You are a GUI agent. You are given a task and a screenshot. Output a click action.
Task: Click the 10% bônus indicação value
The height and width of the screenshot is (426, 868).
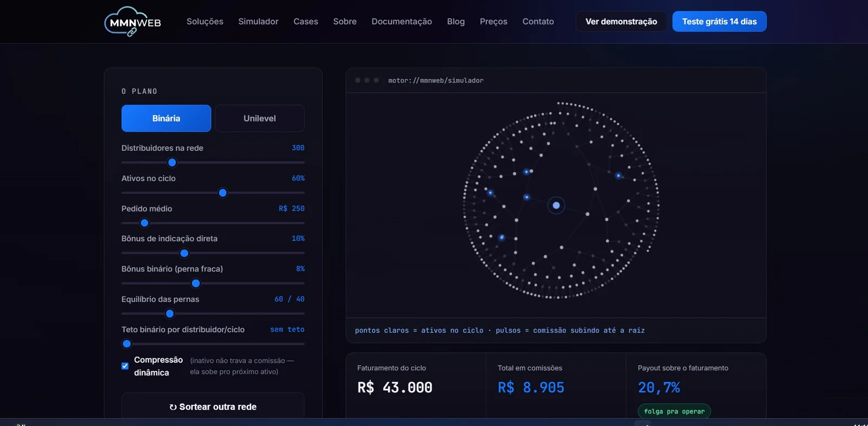pos(298,238)
